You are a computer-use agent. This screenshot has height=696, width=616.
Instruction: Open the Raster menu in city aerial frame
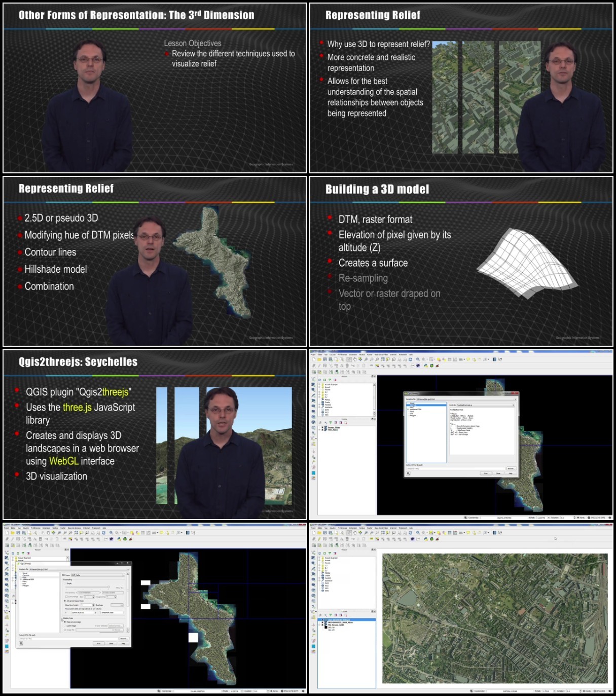click(370, 528)
